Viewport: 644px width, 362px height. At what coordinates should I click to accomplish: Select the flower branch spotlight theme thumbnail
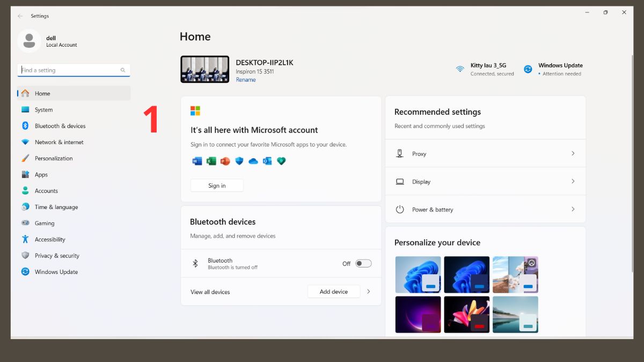pos(515,275)
